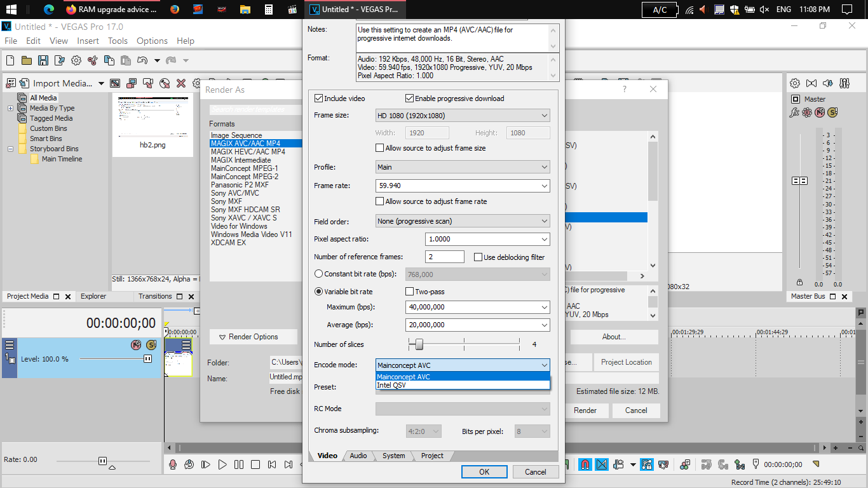The width and height of the screenshot is (868, 488).
Task: Click the Render button
Action: pyautogui.click(x=585, y=410)
